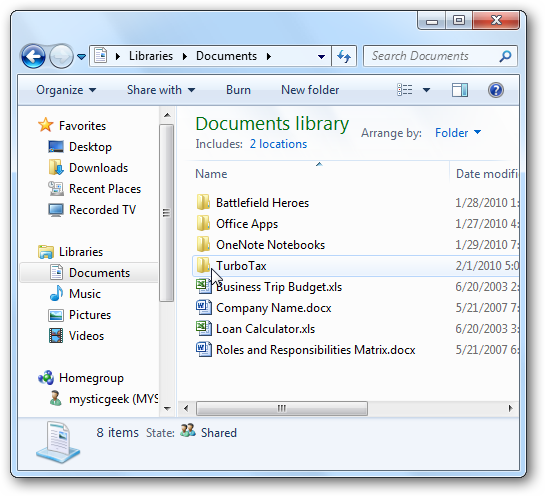
Task: Focus the Search Documents field
Action: (x=431, y=56)
